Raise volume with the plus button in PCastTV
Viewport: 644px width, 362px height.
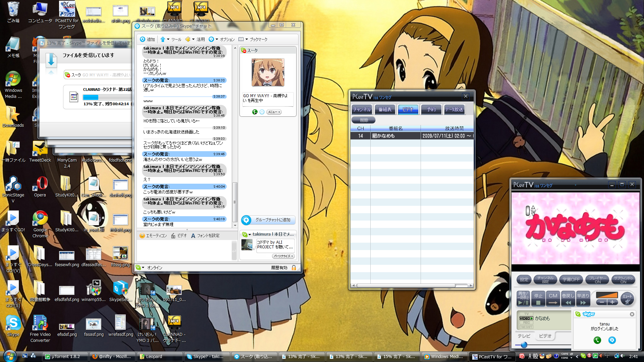(x=612, y=302)
